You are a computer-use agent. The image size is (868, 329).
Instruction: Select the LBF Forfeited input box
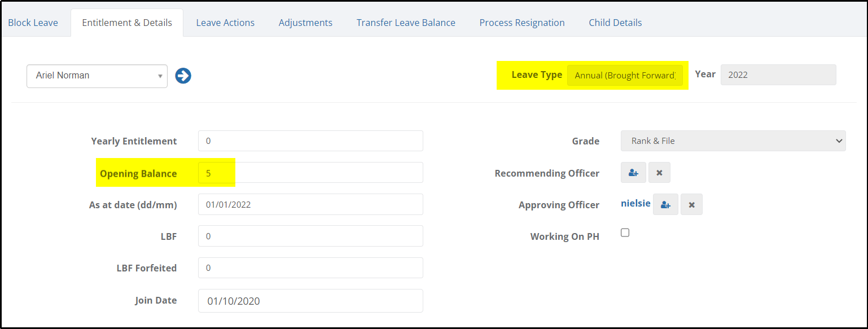coord(310,267)
